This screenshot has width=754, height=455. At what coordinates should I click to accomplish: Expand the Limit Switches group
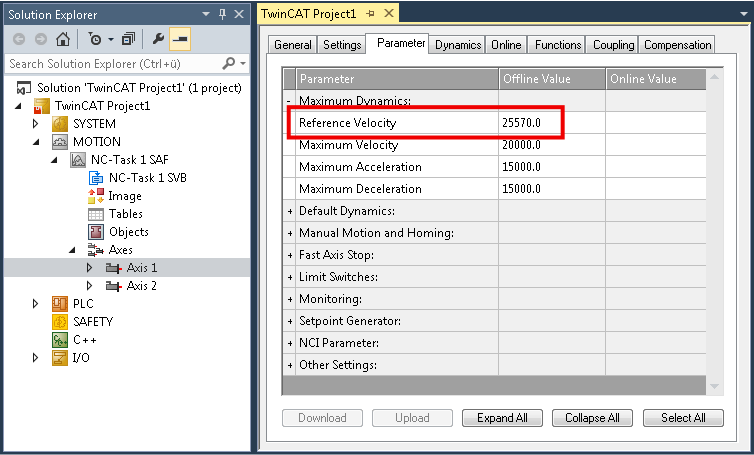pos(289,277)
